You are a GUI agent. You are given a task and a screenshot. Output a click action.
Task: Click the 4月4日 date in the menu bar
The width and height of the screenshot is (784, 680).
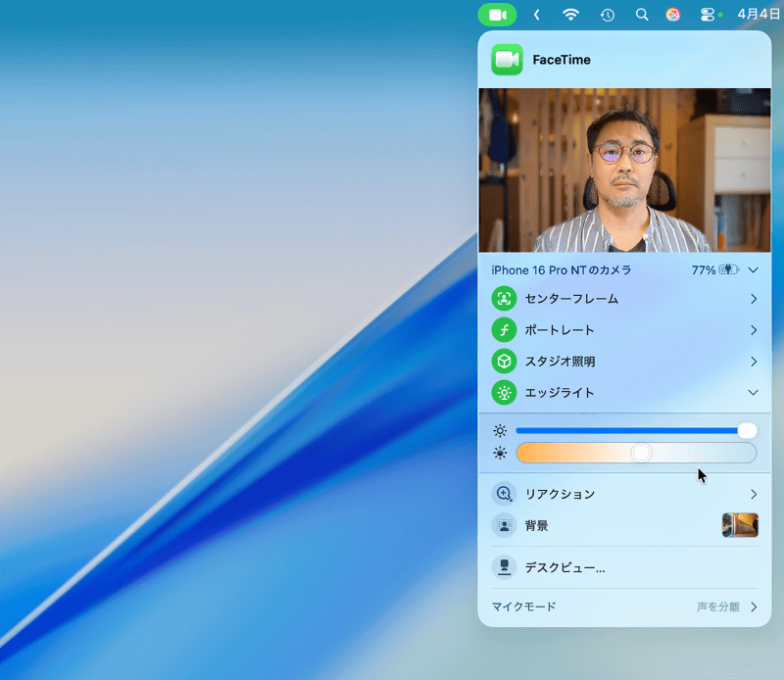pyautogui.click(x=759, y=14)
